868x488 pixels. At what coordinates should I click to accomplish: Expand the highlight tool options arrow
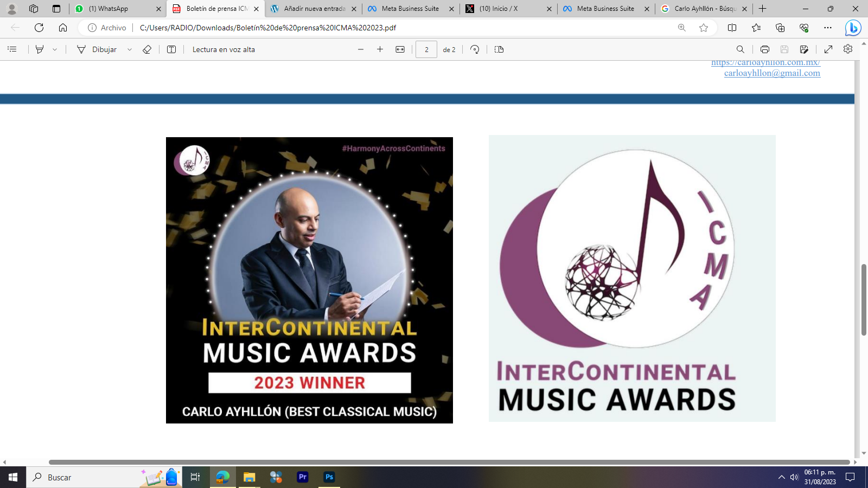point(55,49)
